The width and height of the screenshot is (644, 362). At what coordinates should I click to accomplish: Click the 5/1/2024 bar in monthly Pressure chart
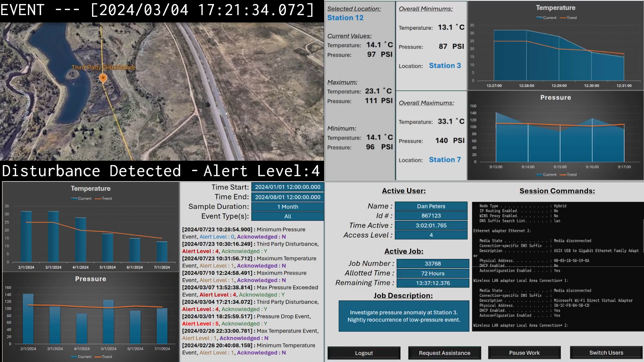(x=108, y=322)
